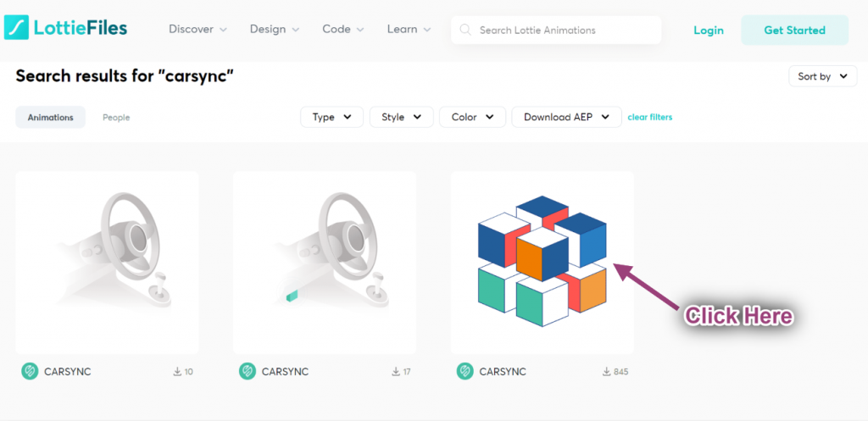
Task: Click CARSYNC avatar with 17 downloads
Action: pos(248,371)
